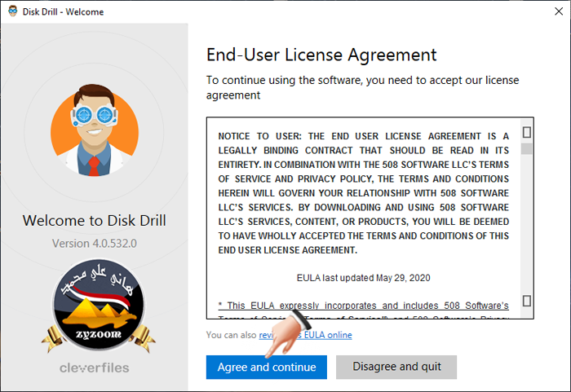Open the review EULA online link

pos(305,335)
